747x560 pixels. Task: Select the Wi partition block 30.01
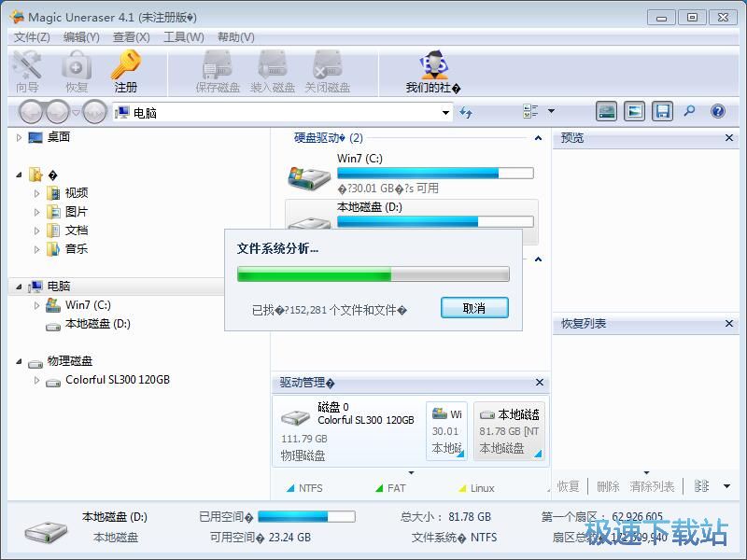447,431
